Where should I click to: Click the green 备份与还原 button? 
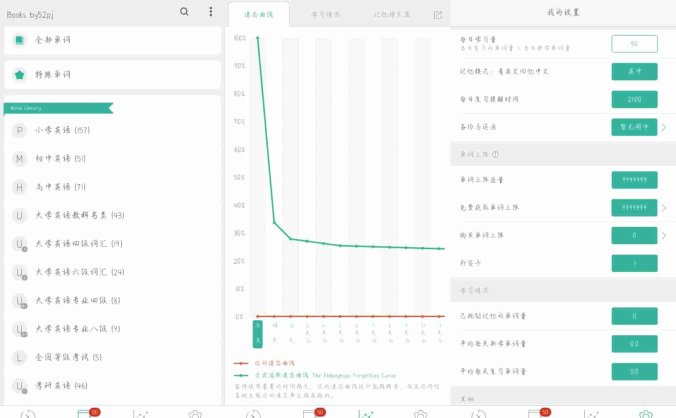point(634,127)
